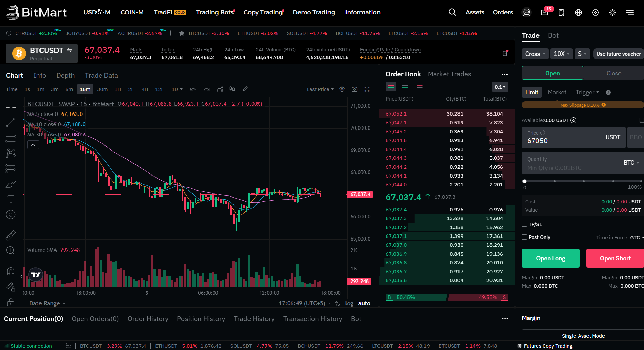644x350 pixels.
Task: Select the brush drawing tool
Action: pos(11,184)
